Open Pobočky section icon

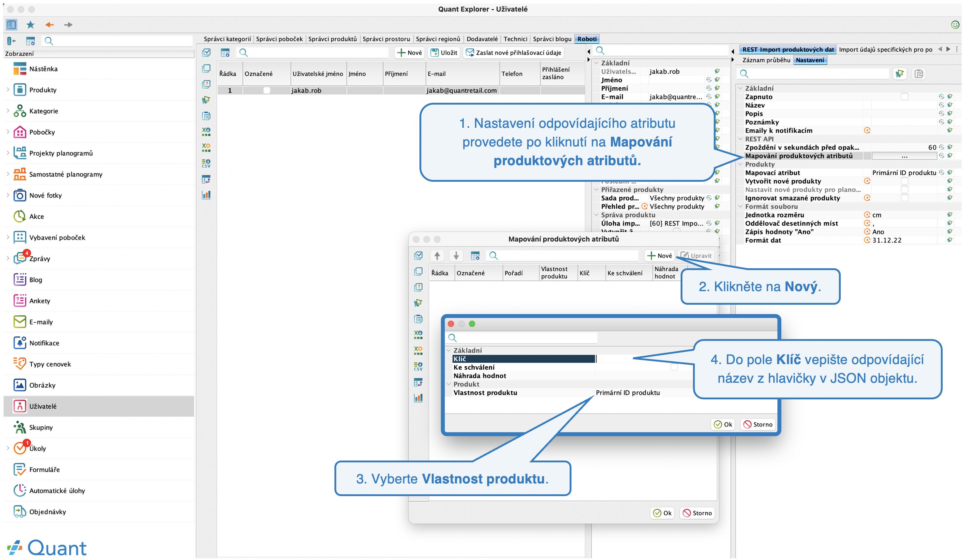(x=20, y=132)
